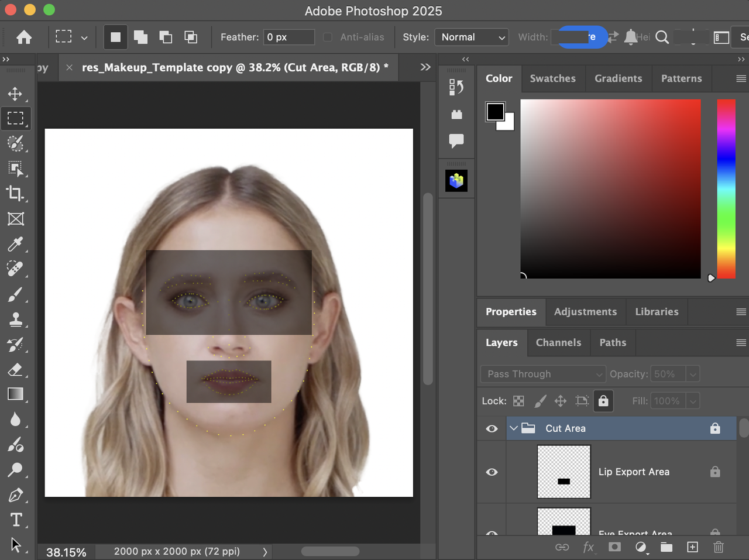This screenshot has width=749, height=560.
Task: Open the Opacity dropdown arrow
Action: click(x=693, y=374)
